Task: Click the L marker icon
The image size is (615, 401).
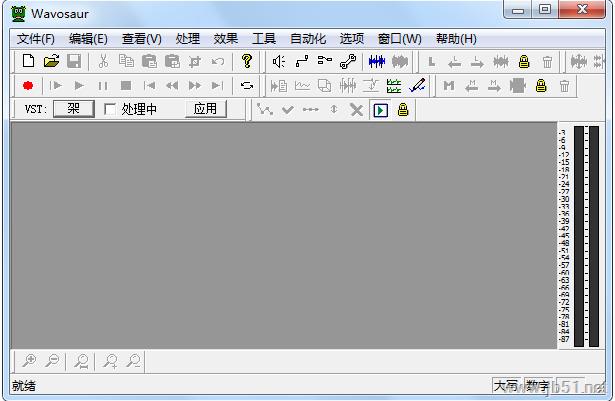Action: 432,62
